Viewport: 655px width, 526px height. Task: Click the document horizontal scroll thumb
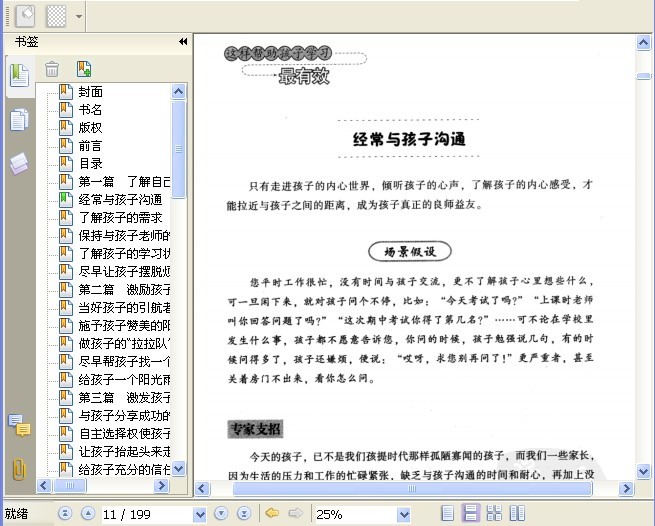(x=412, y=488)
